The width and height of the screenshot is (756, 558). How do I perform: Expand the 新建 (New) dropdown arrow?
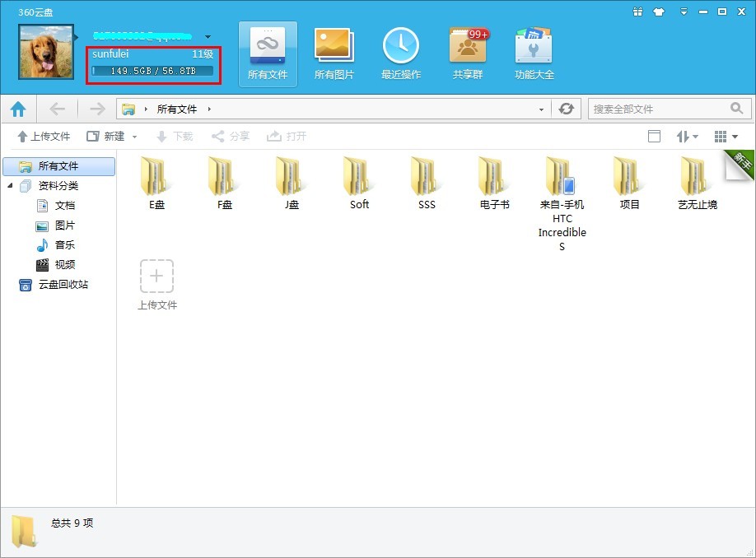(x=135, y=137)
